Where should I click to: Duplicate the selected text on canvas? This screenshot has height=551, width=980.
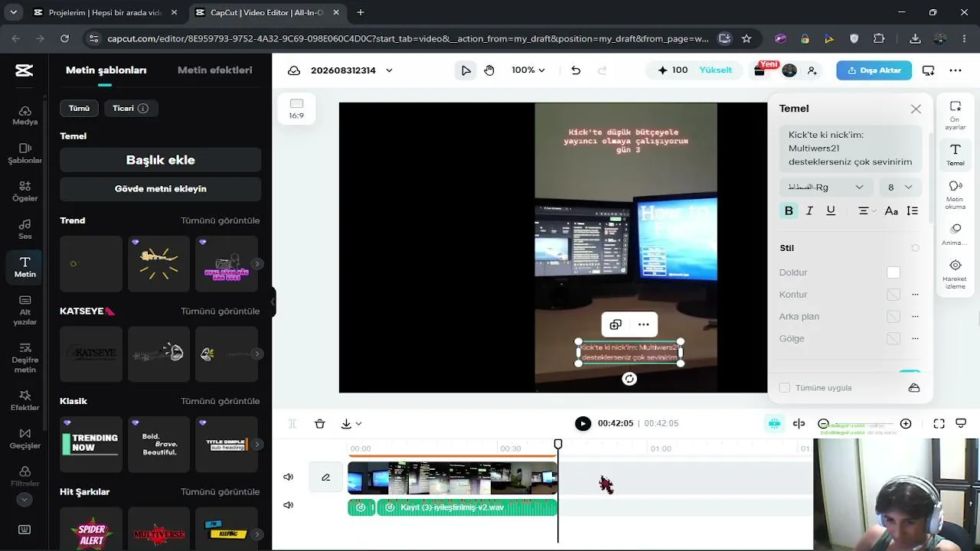[x=616, y=324]
